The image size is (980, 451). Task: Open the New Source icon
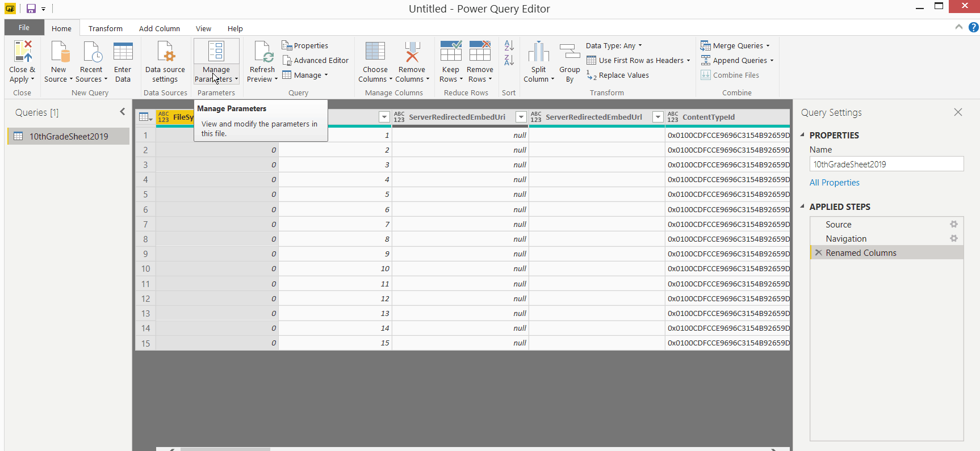pyautogui.click(x=60, y=51)
